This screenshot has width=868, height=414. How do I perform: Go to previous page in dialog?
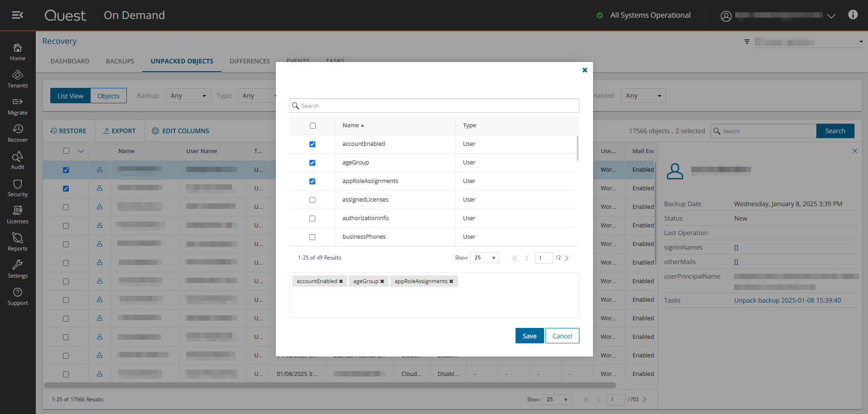(x=527, y=258)
